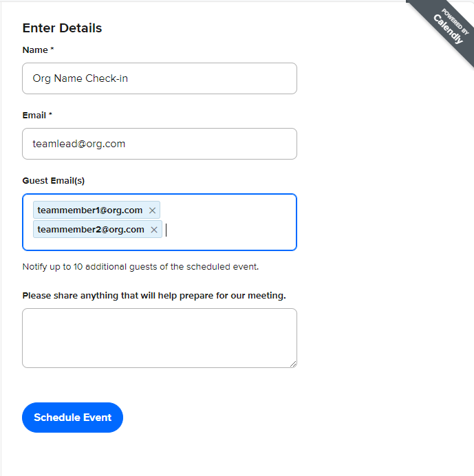Click the Name * field label
This screenshot has width=474, height=476.
38,50
